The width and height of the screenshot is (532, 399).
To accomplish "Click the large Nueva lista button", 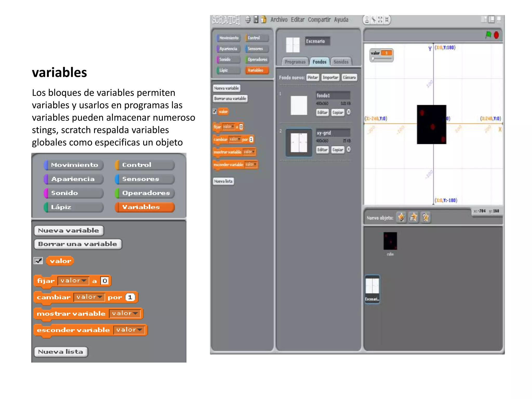I will pyautogui.click(x=61, y=352).
